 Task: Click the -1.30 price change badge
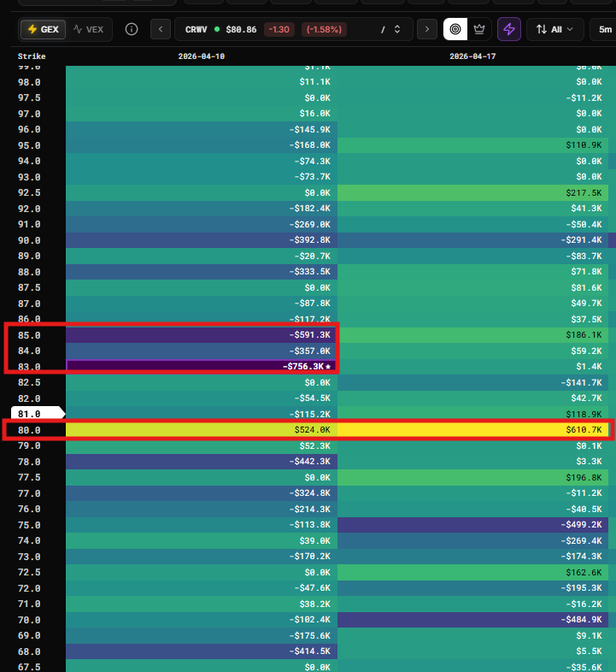[279, 30]
